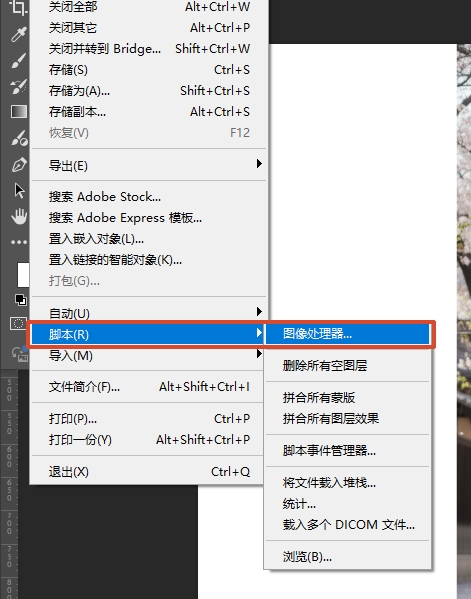Select the Path Selection arrow tool

pyautogui.click(x=19, y=190)
